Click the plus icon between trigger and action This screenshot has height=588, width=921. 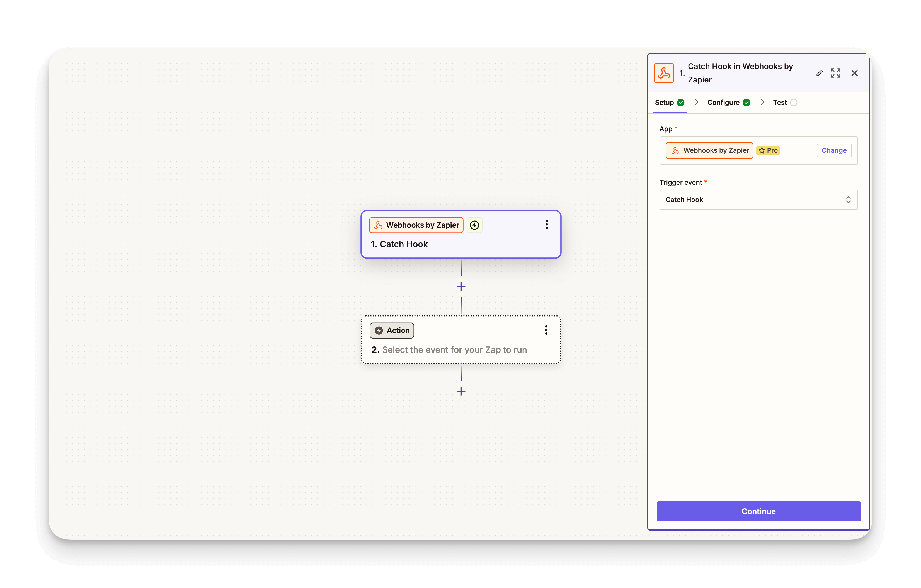coord(461,286)
